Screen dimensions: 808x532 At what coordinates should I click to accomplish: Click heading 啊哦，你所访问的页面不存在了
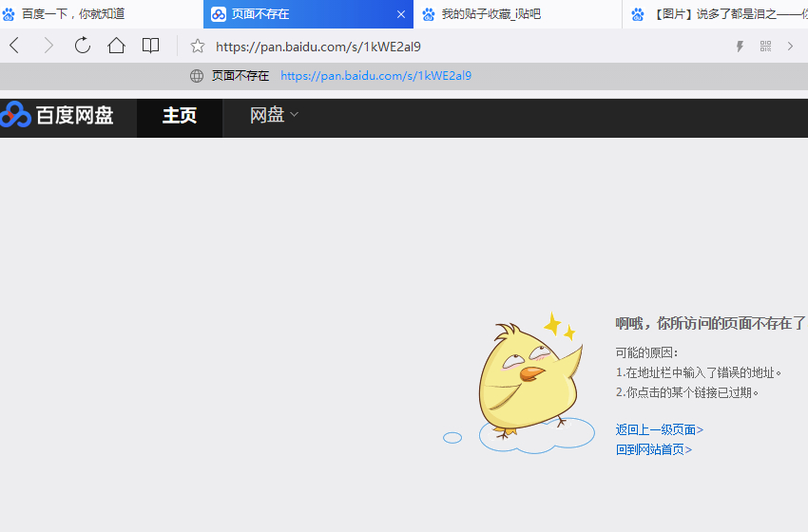point(710,323)
